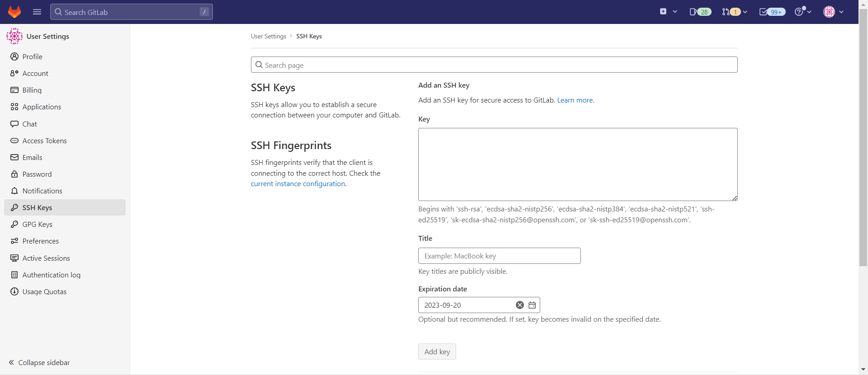Click the Title input field
The width and height of the screenshot is (868, 375).
tap(500, 256)
